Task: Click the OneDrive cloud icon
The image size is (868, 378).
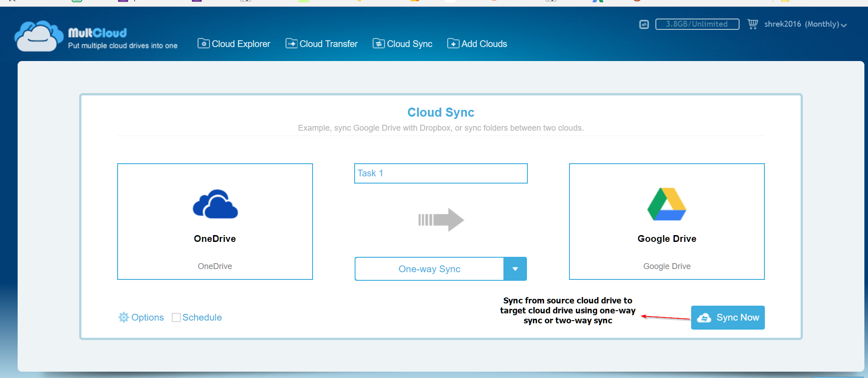Action: pos(215,204)
